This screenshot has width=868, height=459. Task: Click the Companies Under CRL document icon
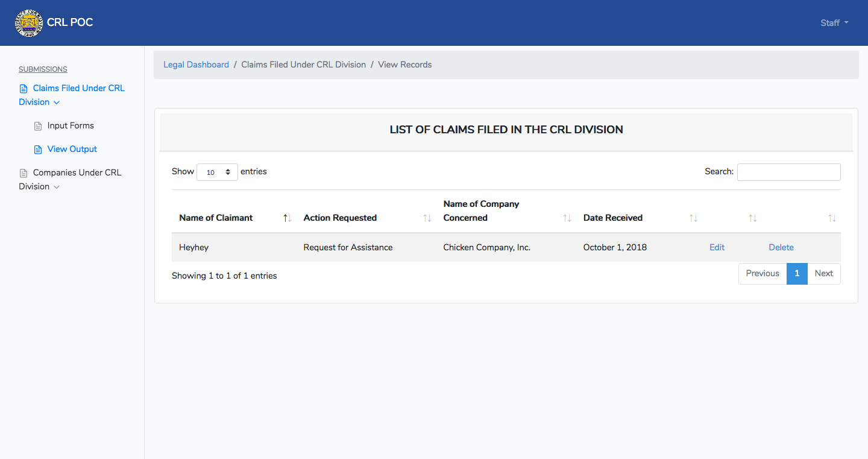(x=24, y=173)
